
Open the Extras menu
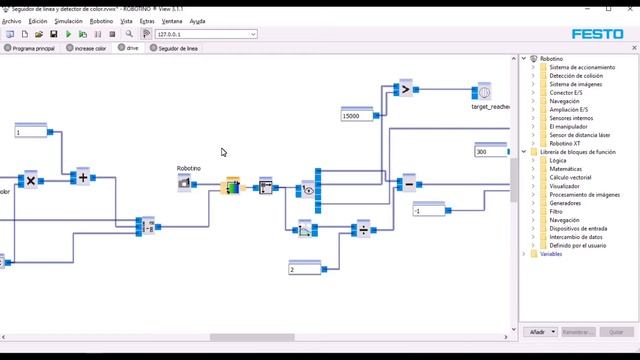(x=147, y=21)
